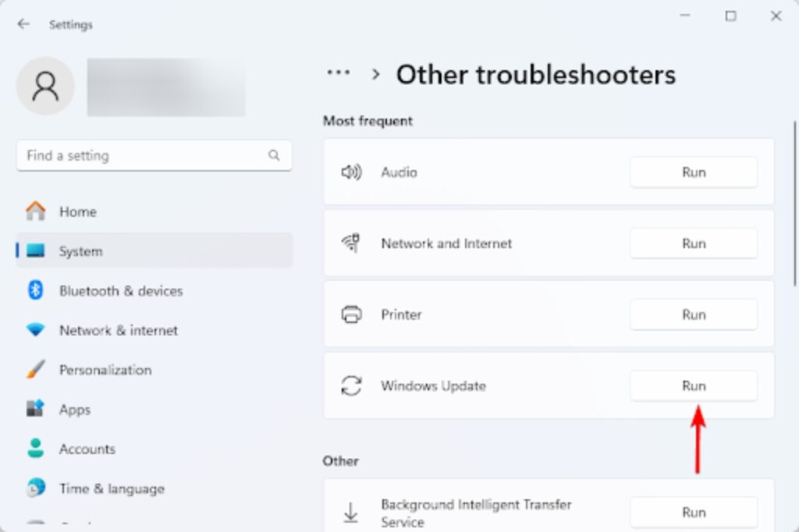Click the Apps sidebar icon

coord(36,410)
